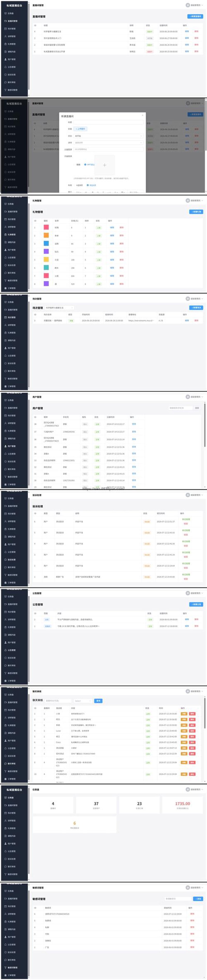The height and width of the screenshot is (980, 207).
Task: Click 礼物管理 sidebar icon on 场次管理 page
Action: click(5, 333)
